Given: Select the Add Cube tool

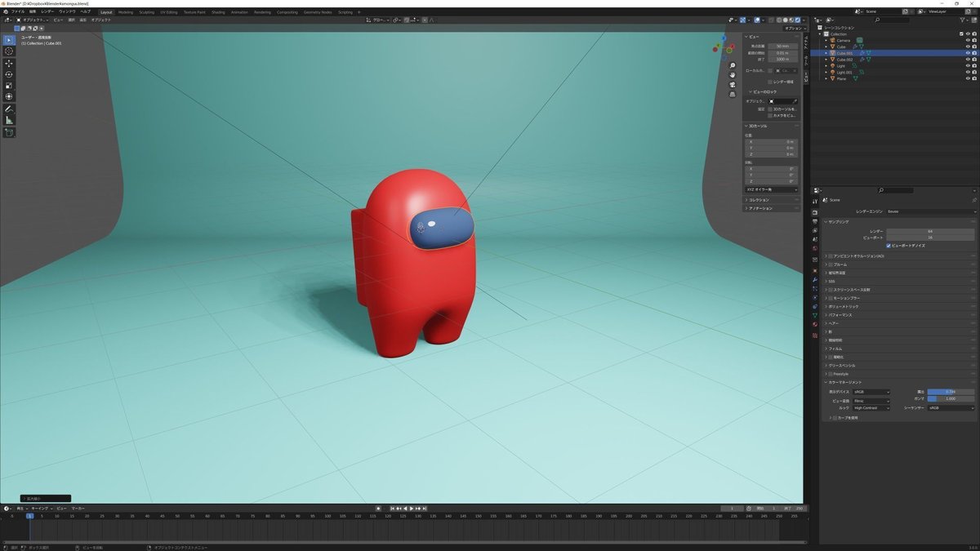Looking at the screenshot, I should [x=9, y=132].
